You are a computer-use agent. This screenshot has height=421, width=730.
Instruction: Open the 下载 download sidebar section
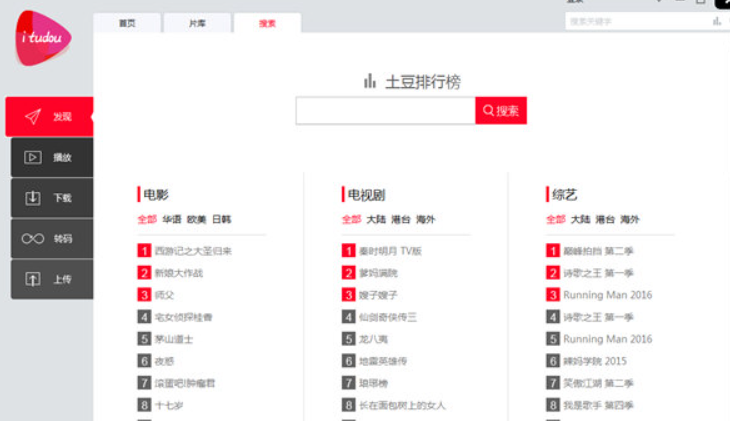52,198
